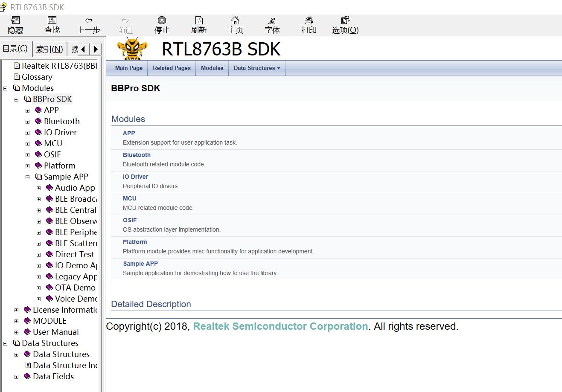
Task: Click the book icon beside MODULE
Action: [27, 321]
